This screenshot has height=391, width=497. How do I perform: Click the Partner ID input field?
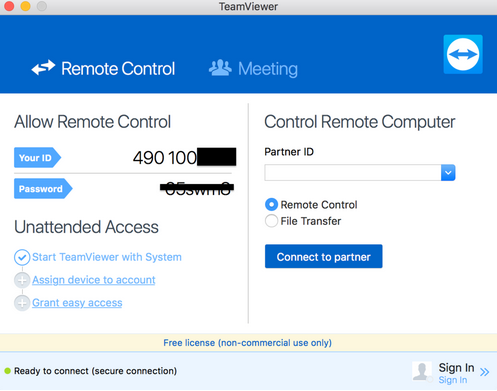(353, 173)
